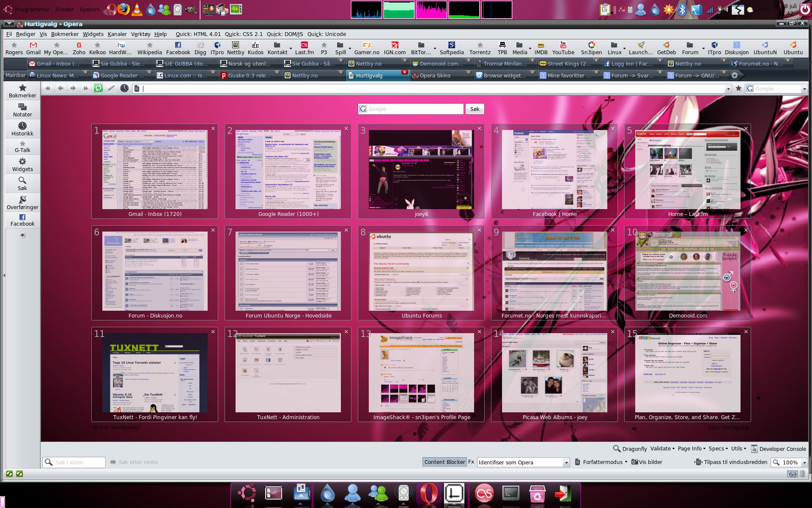Click the back navigation arrow
Viewport: 812px width, 508px height.
(60, 88)
